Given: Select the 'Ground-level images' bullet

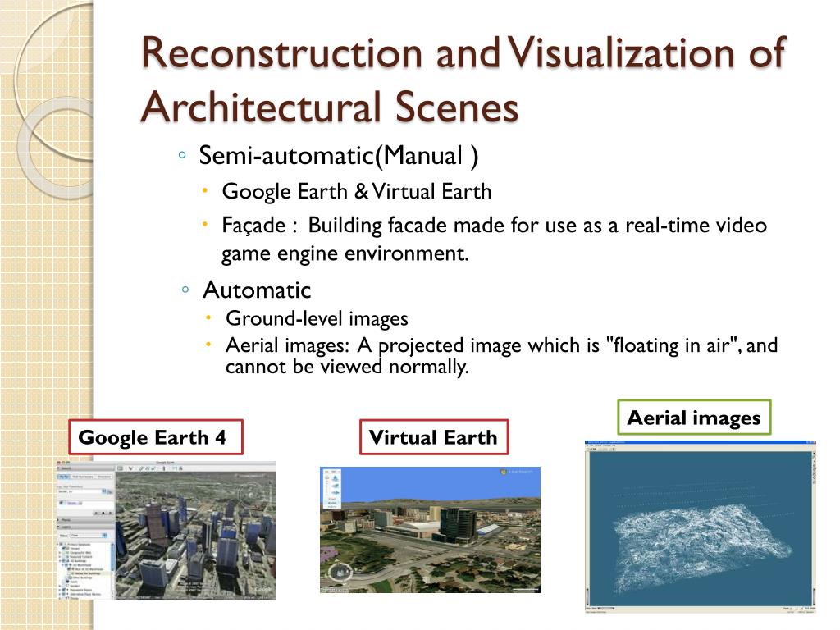Looking at the screenshot, I should click(317, 319).
